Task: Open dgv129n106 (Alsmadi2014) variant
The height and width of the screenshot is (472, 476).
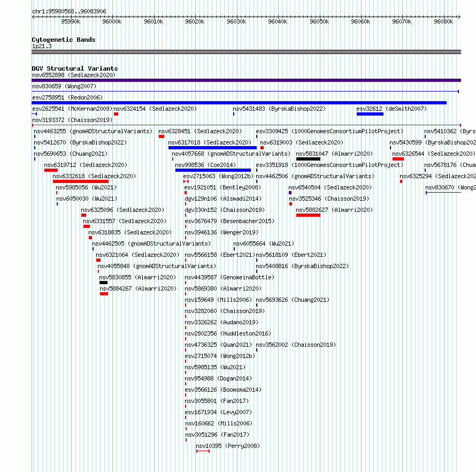Action: click(223, 199)
